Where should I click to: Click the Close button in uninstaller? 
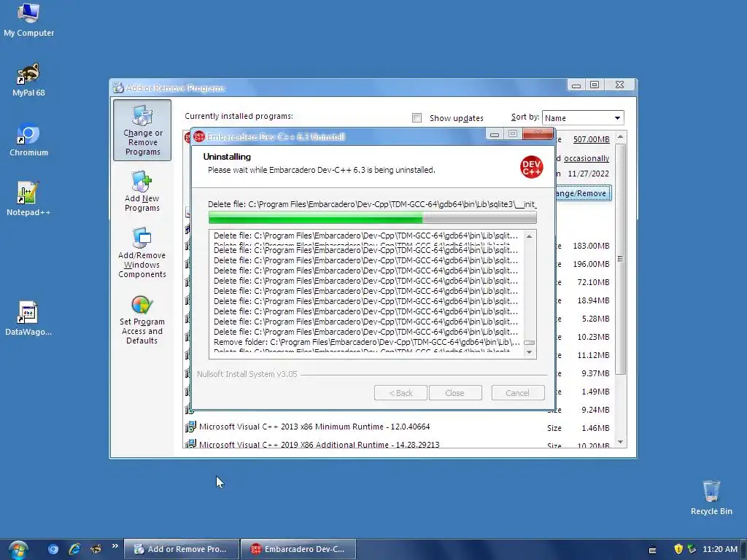[x=455, y=393]
